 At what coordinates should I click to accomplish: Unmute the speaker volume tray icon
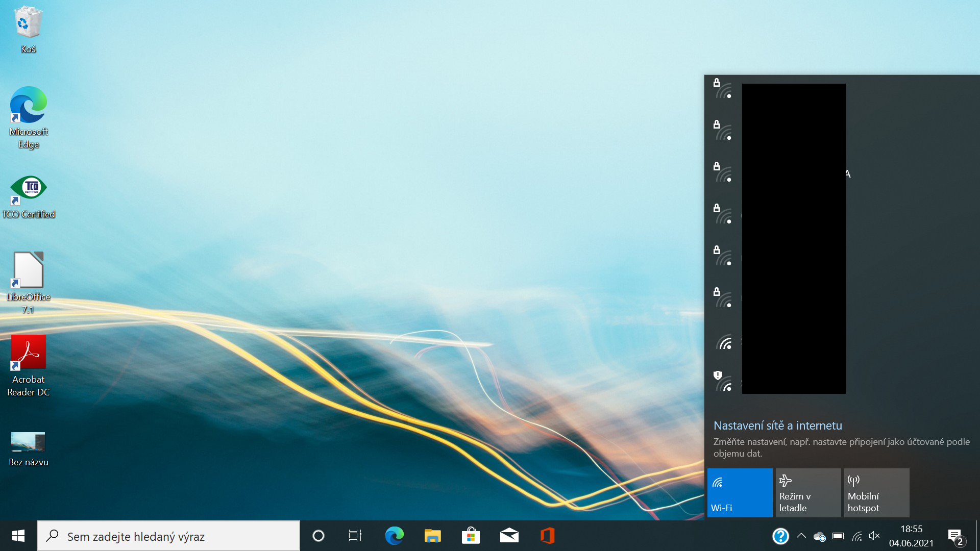(874, 536)
